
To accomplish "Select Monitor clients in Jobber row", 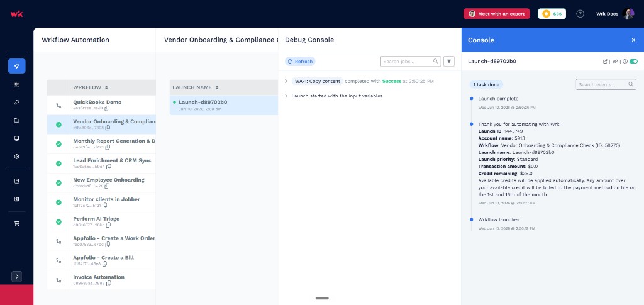I will 101,202.
